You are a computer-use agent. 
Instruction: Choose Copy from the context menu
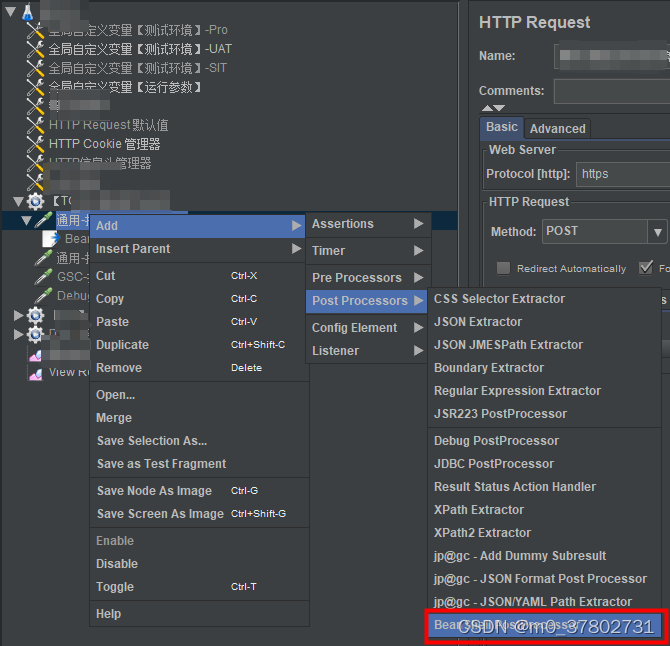pos(197,299)
